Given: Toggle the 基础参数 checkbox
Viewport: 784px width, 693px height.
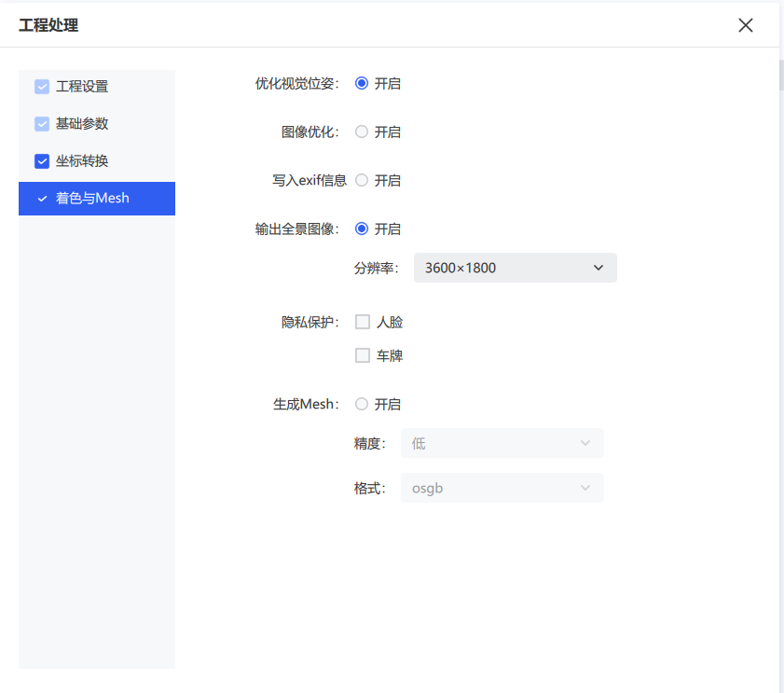Looking at the screenshot, I should (42, 124).
